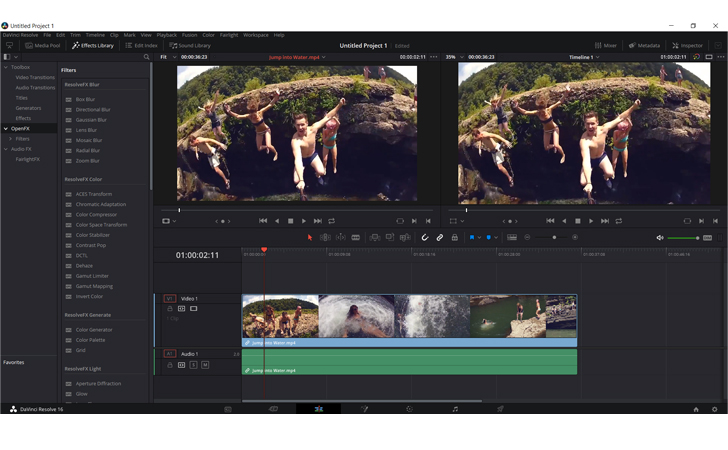Select the Blade edit mode tool
This screenshot has width=728, height=450.
356,238
